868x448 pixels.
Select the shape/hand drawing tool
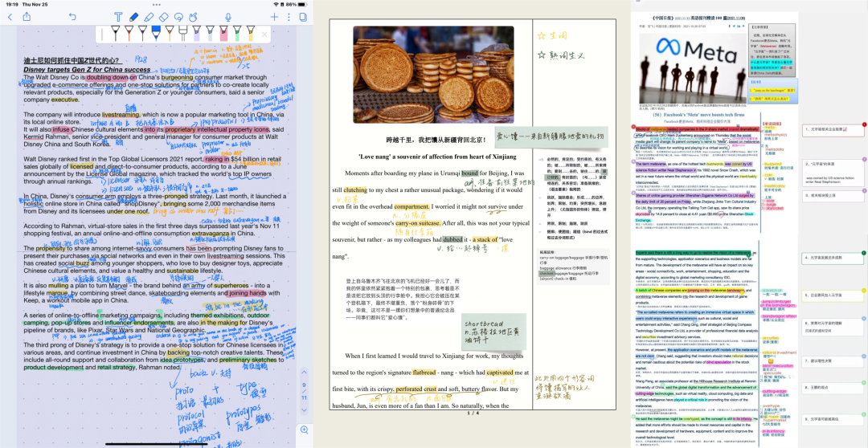coord(193,17)
